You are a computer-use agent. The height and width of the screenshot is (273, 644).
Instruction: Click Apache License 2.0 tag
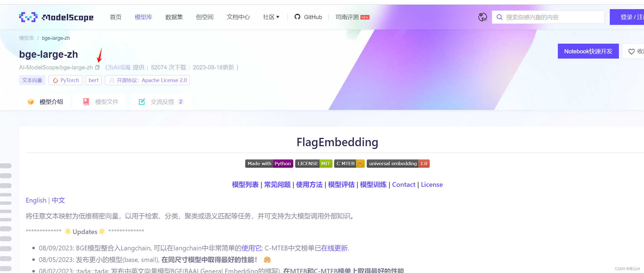[147, 80]
